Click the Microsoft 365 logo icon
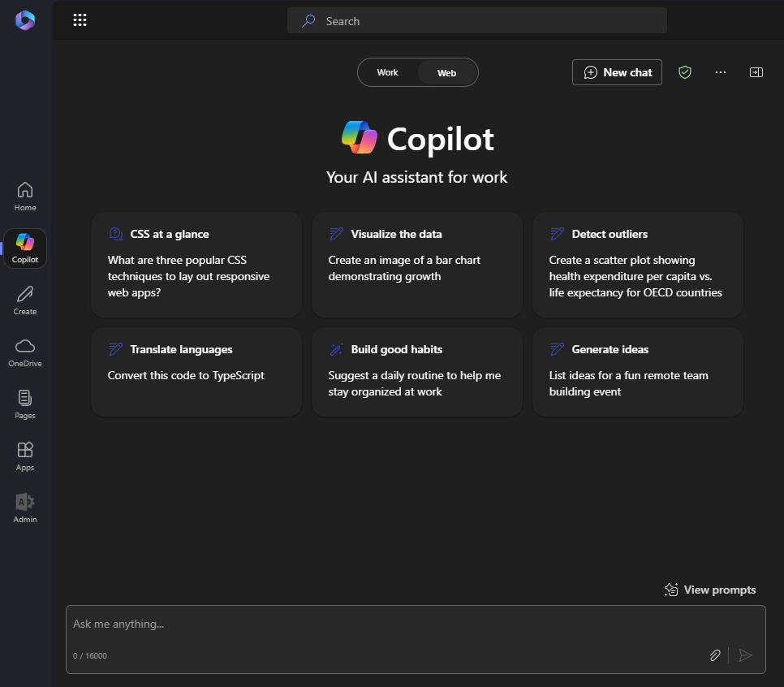The height and width of the screenshot is (687, 784). tap(25, 20)
